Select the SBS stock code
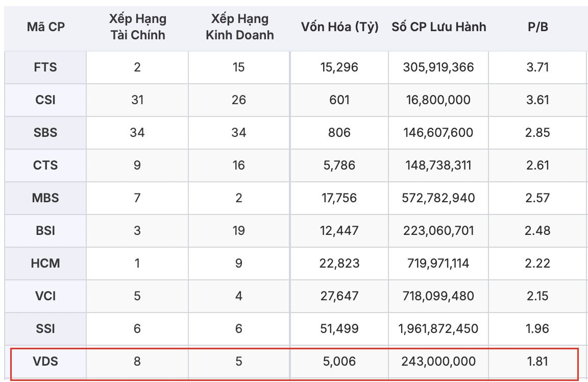 (x=46, y=133)
